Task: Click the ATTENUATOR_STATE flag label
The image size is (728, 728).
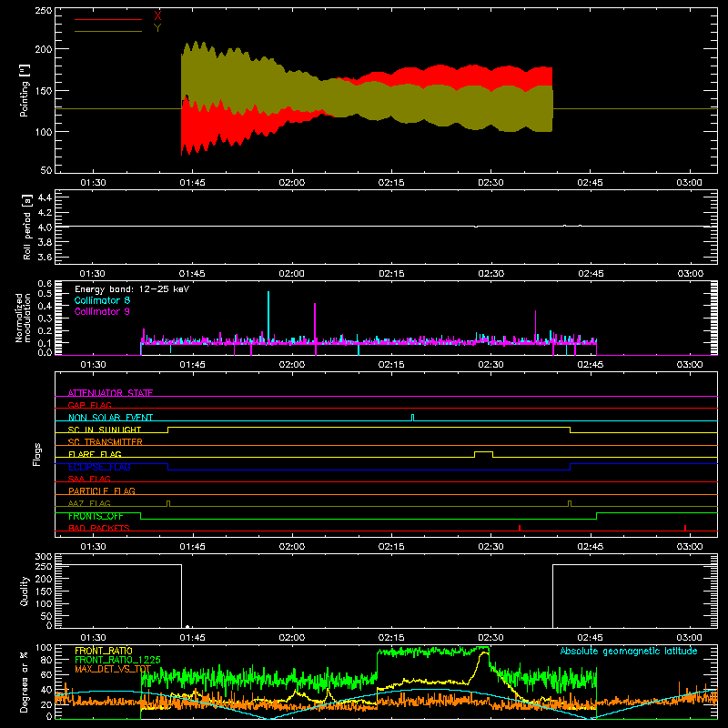Action: coord(110,393)
